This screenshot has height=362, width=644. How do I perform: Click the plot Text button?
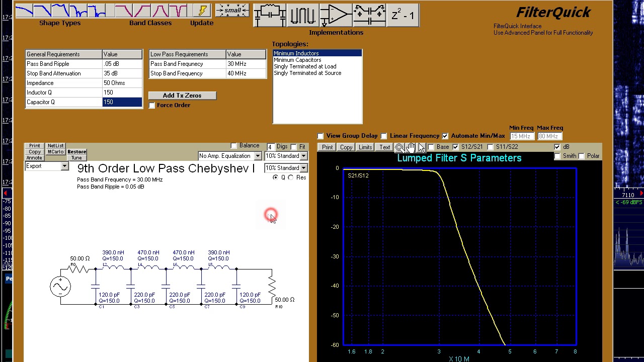[x=384, y=147]
